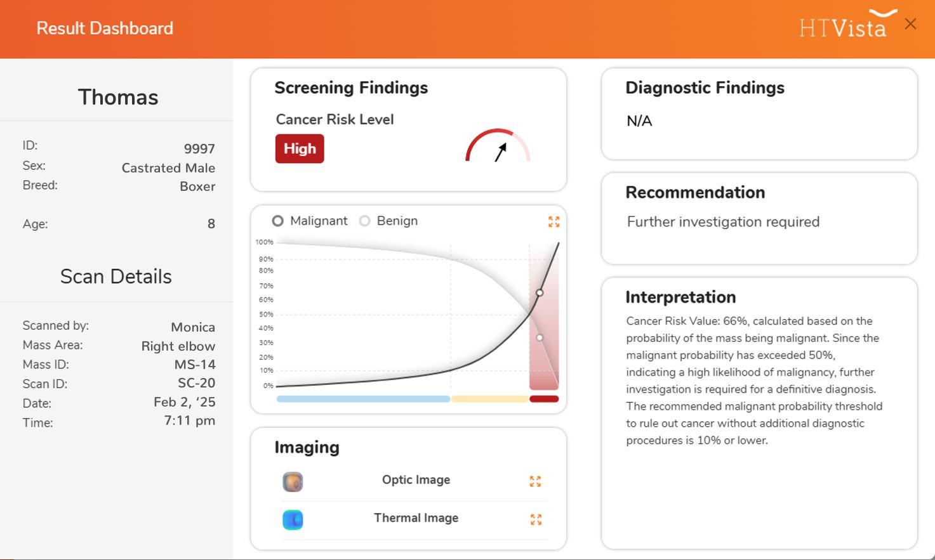Select the Malignant radio option

click(x=277, y=221)
